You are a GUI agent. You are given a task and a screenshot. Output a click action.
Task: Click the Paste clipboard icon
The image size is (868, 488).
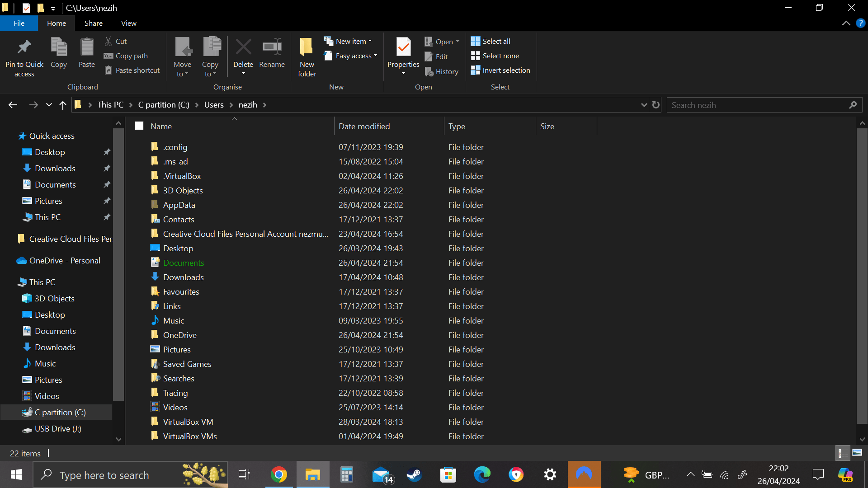point(86,47)
